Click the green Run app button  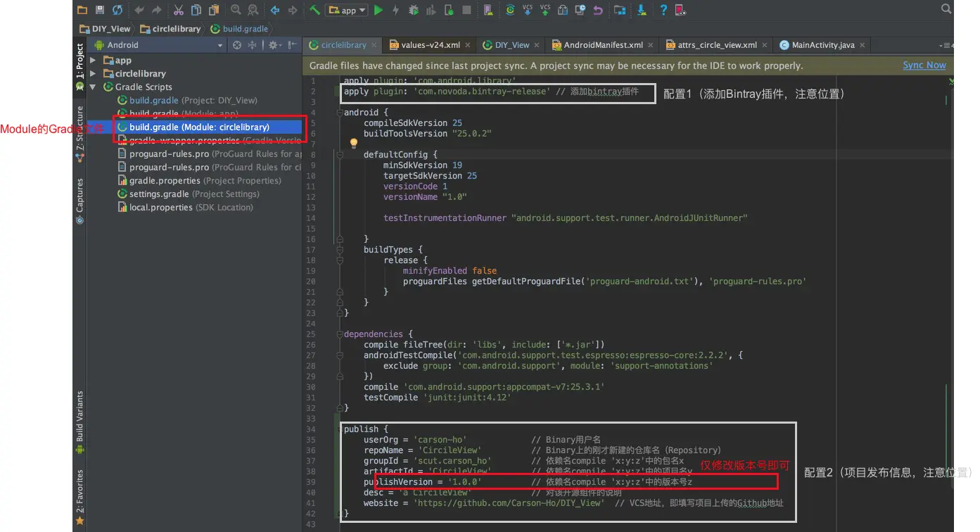pyautogui.click(x=378, y=10)
